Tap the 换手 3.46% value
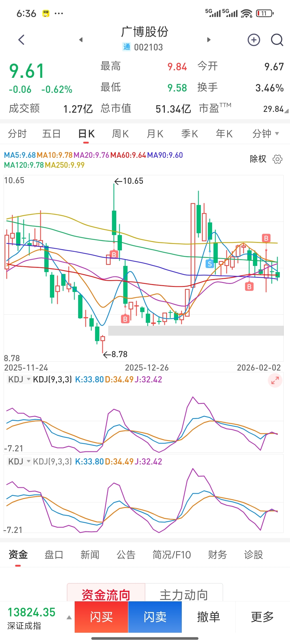Screen dimensions: 290x644 269,88
